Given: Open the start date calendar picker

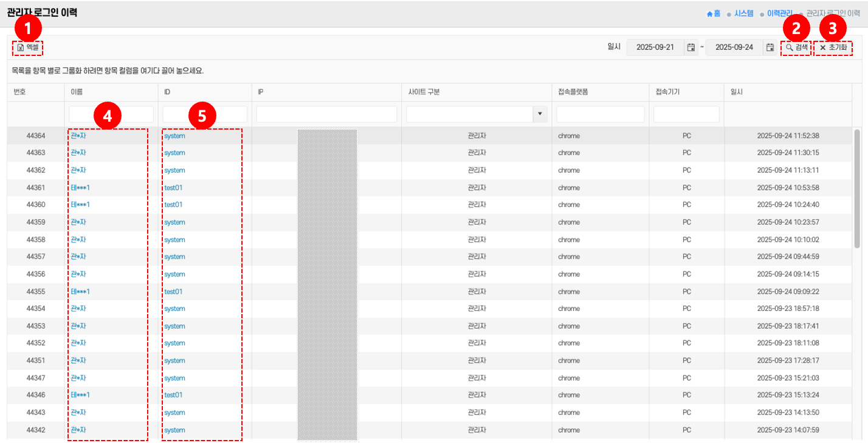Looking at the screenshot, I should click(x=691, y=47).
